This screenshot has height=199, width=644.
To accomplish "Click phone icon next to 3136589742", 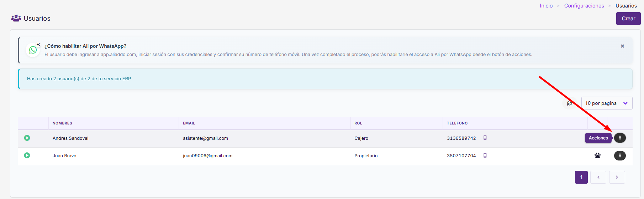I will point(485,138).
